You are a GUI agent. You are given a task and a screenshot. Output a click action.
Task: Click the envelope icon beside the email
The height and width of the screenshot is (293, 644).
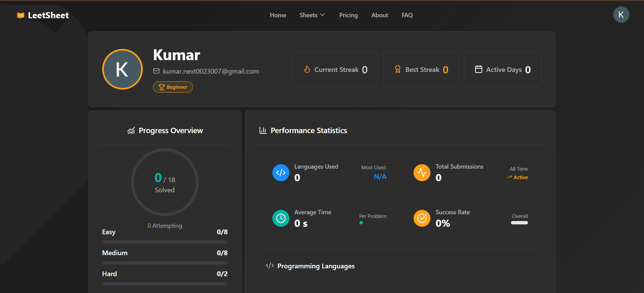point(156,71)
